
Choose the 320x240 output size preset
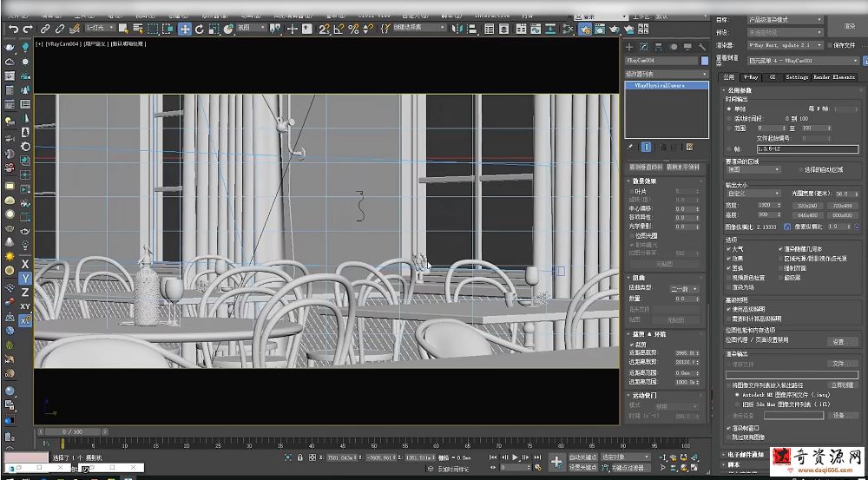click(806, 206)
